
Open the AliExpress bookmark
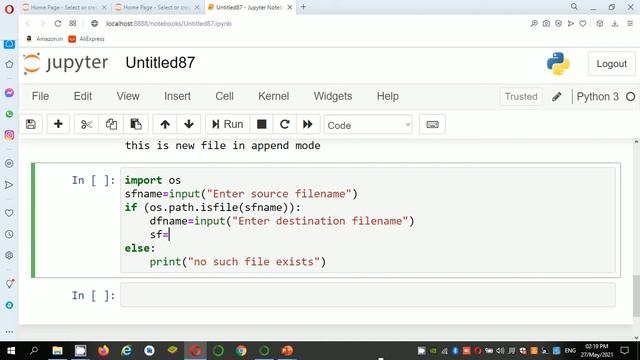87,39
